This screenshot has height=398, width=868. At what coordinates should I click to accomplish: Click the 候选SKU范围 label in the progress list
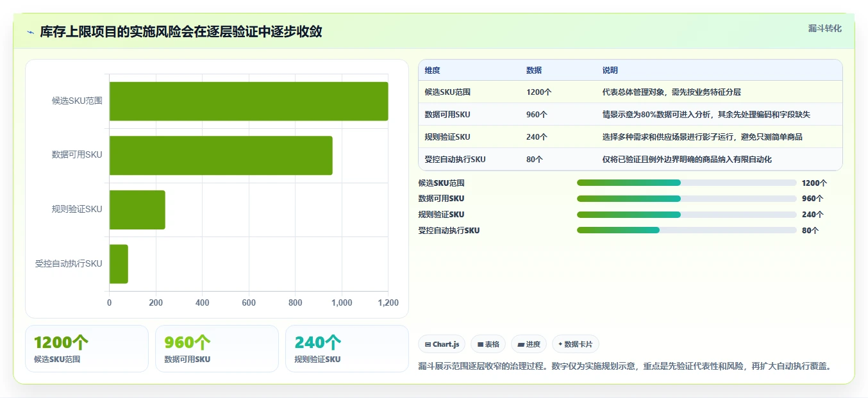442,183
